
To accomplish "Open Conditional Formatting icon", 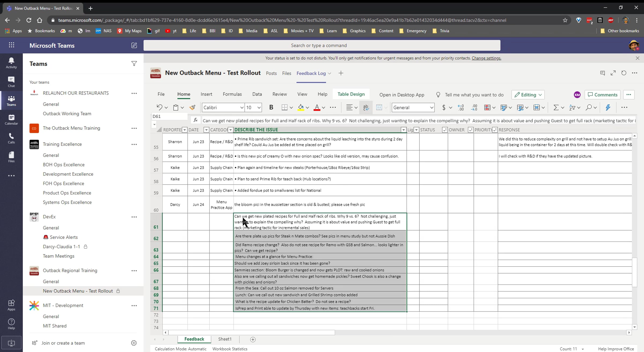I will [x=487, y=107].
